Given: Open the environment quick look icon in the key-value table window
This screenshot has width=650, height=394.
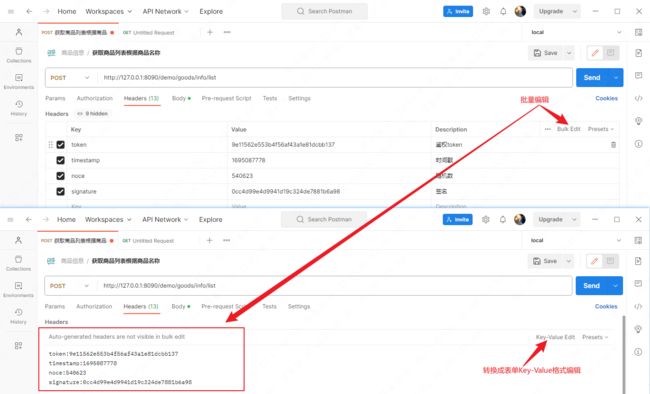Looking at the screenshot, I should click(x=638, y=32).
